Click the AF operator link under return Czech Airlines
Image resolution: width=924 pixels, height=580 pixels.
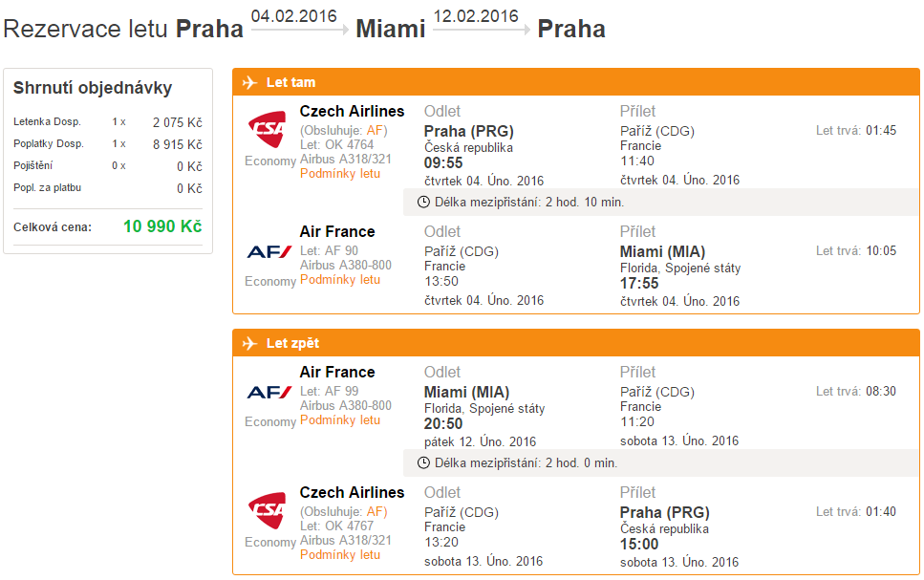tap(375, 511)
